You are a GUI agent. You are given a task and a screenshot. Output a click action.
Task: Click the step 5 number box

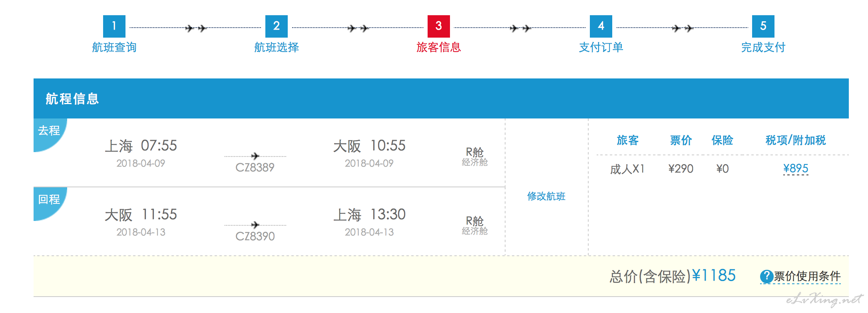tap(763, 26)
